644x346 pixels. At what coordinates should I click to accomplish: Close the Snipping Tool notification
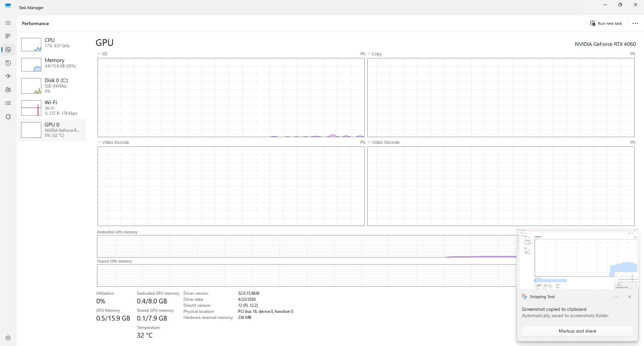pos(630,297)
